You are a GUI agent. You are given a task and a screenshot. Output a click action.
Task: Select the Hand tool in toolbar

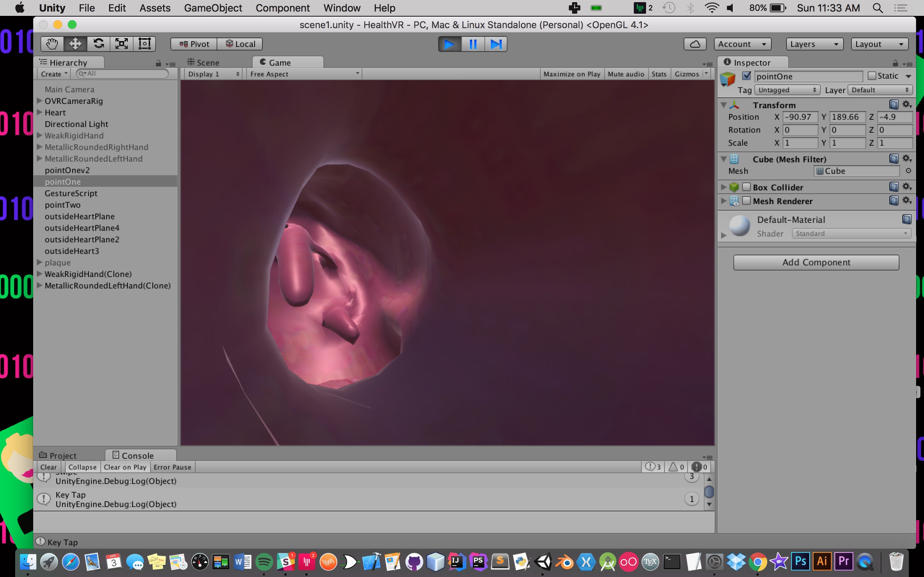coord(52,44)
